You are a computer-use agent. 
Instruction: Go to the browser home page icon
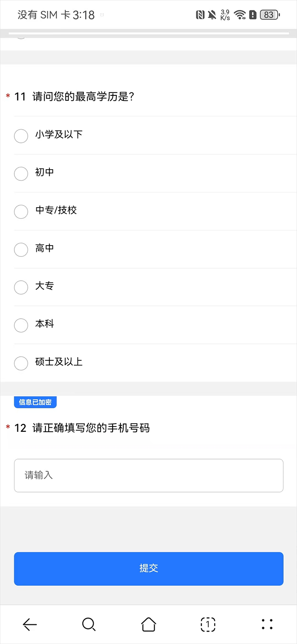tap(148, 624)
